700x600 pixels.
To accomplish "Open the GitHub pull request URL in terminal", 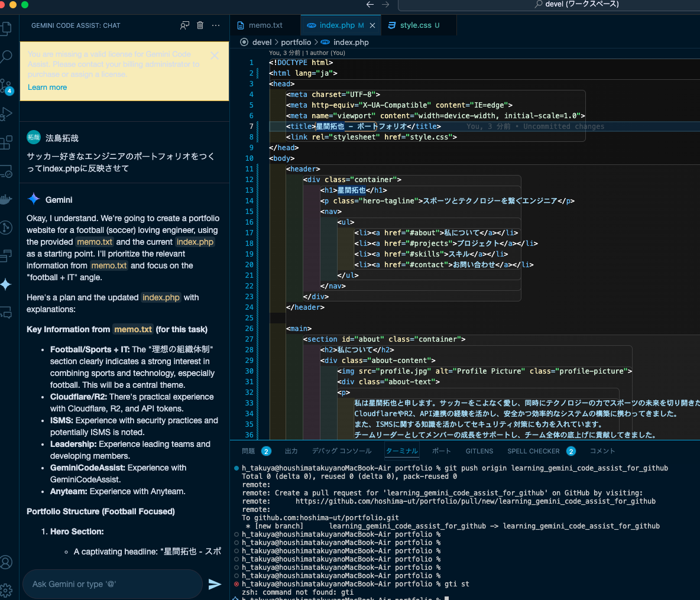I will pos(475,501).
